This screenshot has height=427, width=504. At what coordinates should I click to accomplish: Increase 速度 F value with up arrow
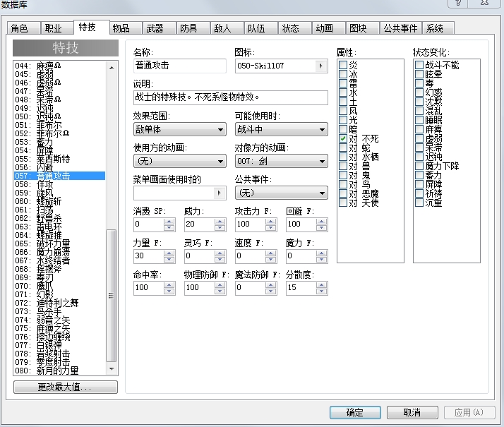[x=270, y=253]
